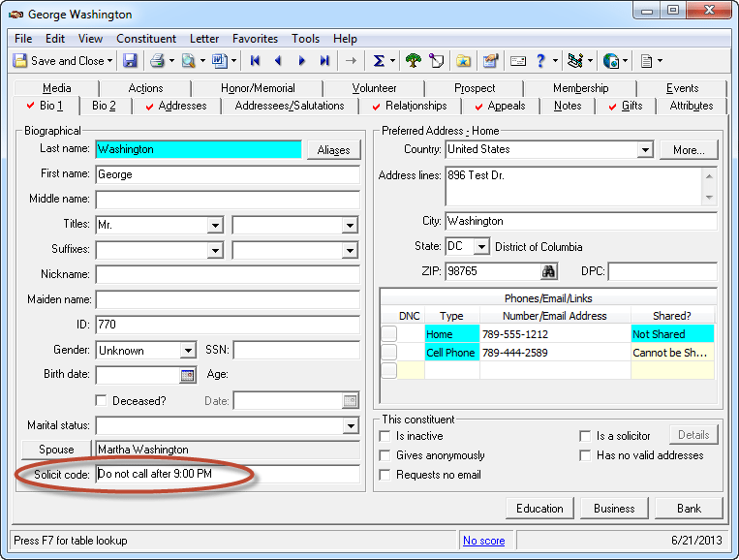Image resolution: width=739 pixels, height=560 pixels.
Task: Click the Aliases button
Action: pyautogui.click(x=333, y=150)
